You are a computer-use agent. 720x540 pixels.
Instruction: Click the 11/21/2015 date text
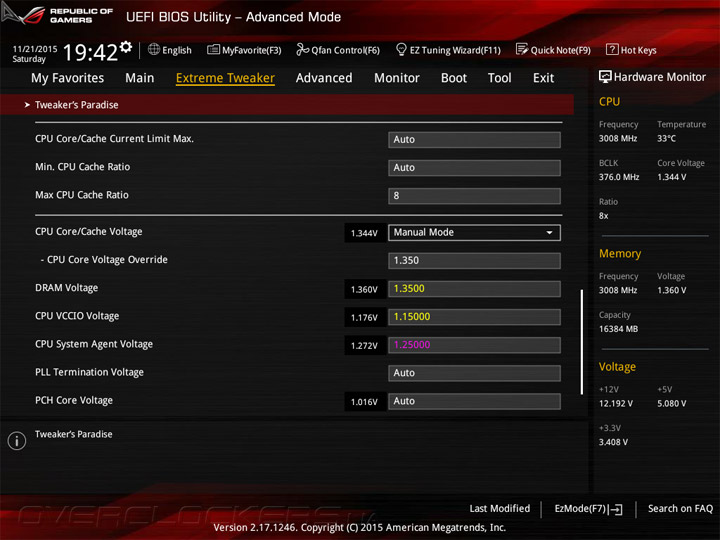pyautogui.click(x=35, y=49)
